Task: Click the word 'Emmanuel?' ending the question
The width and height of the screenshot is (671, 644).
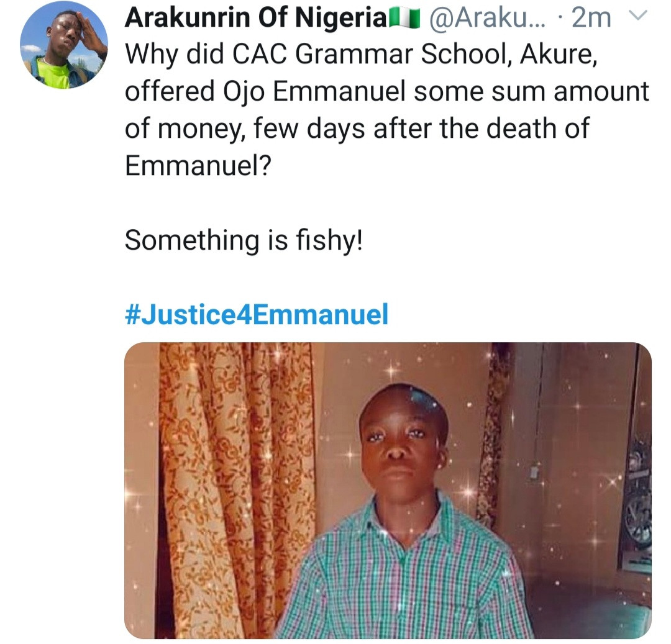Action: point(198,166)
